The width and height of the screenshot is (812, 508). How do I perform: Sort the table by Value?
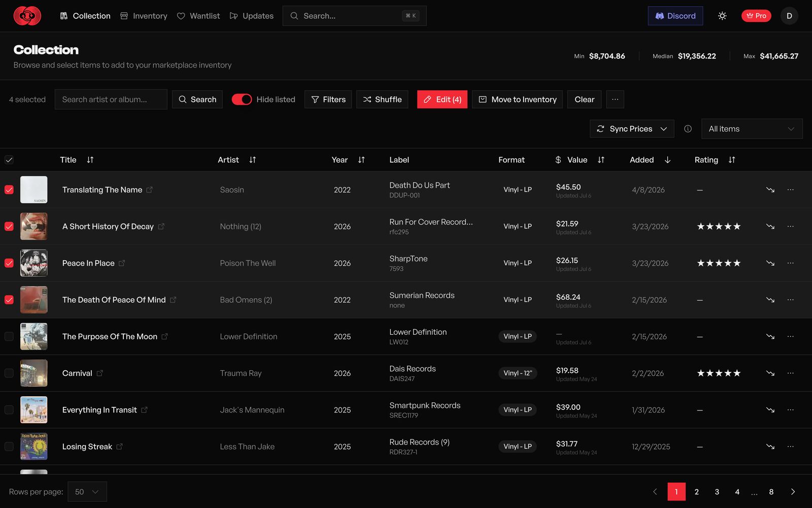coord(601,160)
